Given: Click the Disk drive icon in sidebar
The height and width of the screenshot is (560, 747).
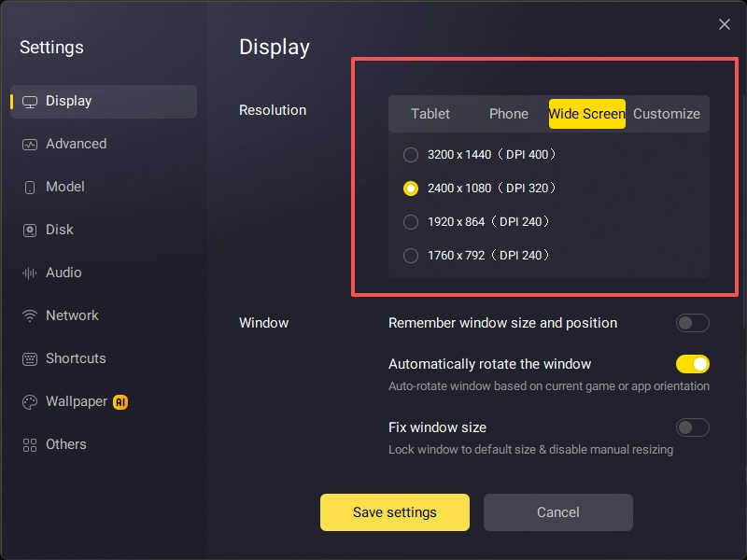Looking at the screenshot, I should point(30,230).
